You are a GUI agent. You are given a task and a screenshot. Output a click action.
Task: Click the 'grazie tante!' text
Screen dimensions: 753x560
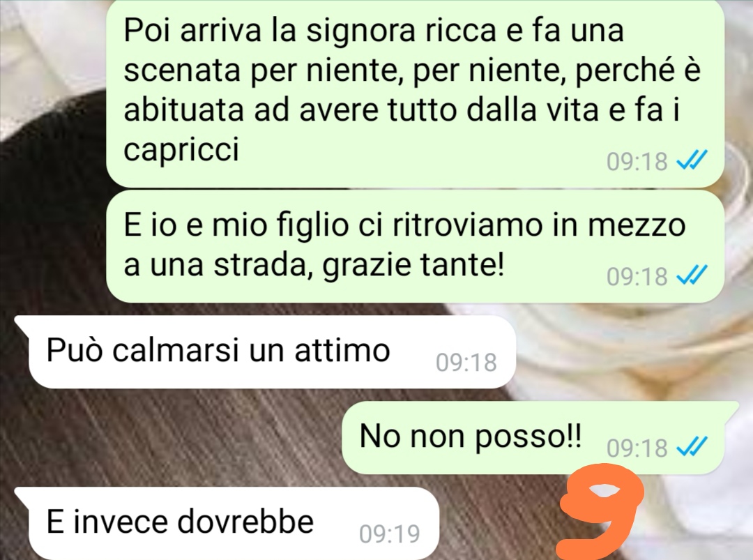413,265
